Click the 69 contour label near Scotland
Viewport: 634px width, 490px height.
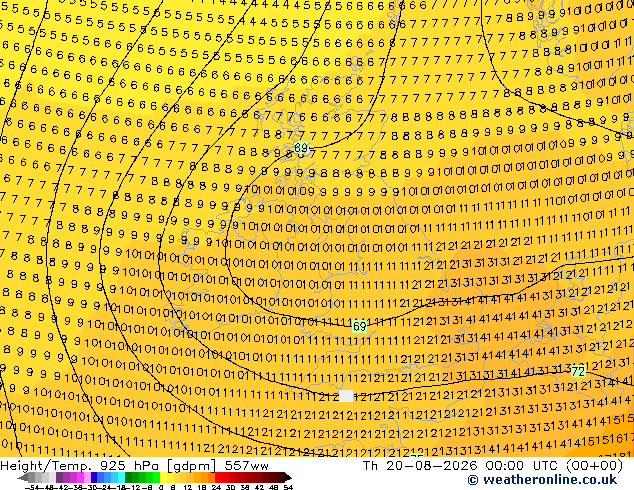tap(301, 148)
